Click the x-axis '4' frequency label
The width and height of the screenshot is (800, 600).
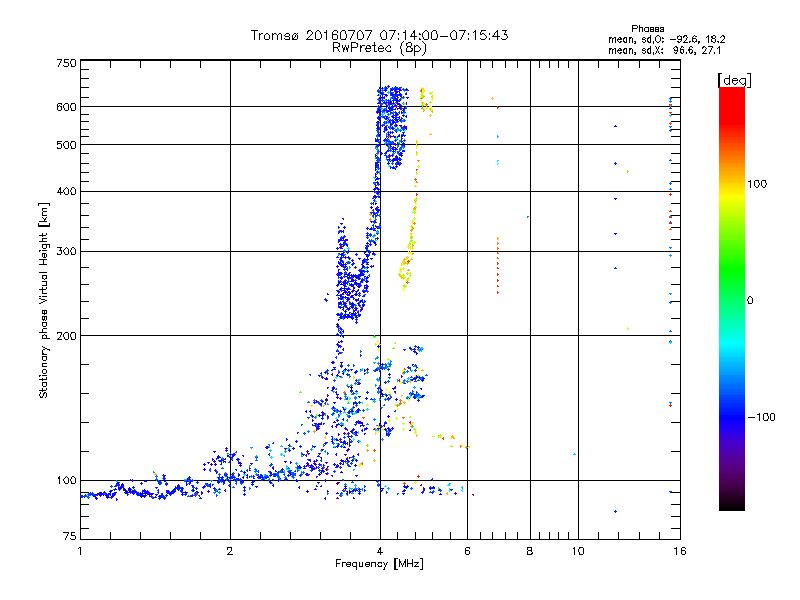pyautogui.click(x=380, y=551)
